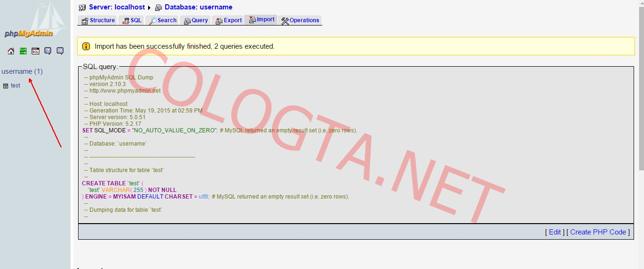
Task: Switch to the Operations tab
Action: click(x=300, y=20)
